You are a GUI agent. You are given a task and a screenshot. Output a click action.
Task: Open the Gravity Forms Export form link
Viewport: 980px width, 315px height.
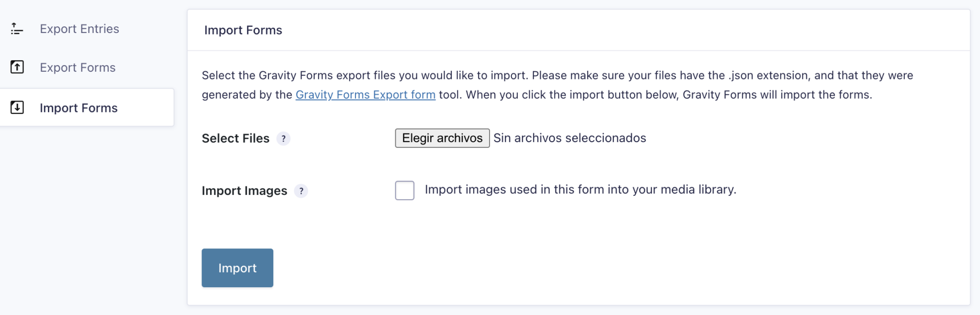(x=366, y=94)
